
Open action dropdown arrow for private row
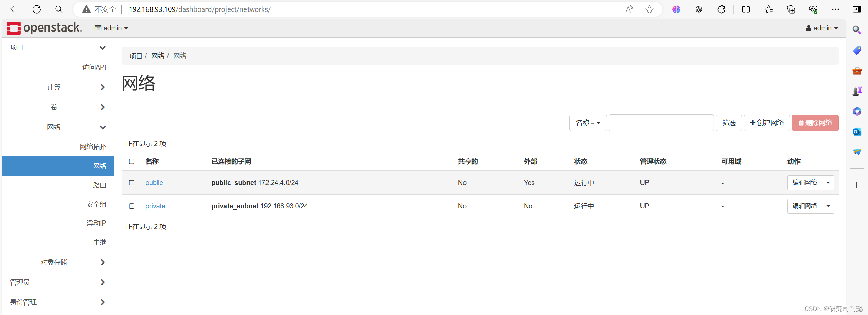click(828, 206)
